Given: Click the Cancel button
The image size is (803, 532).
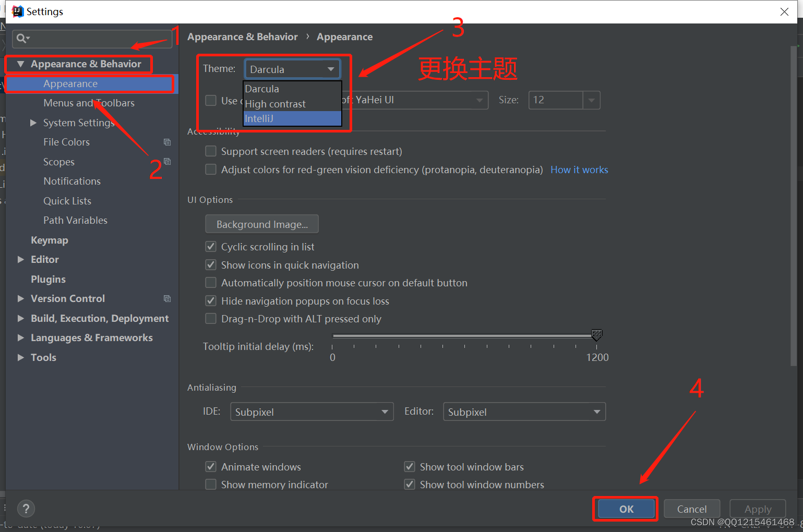Looking at the screenshot, I should [692, 509].
